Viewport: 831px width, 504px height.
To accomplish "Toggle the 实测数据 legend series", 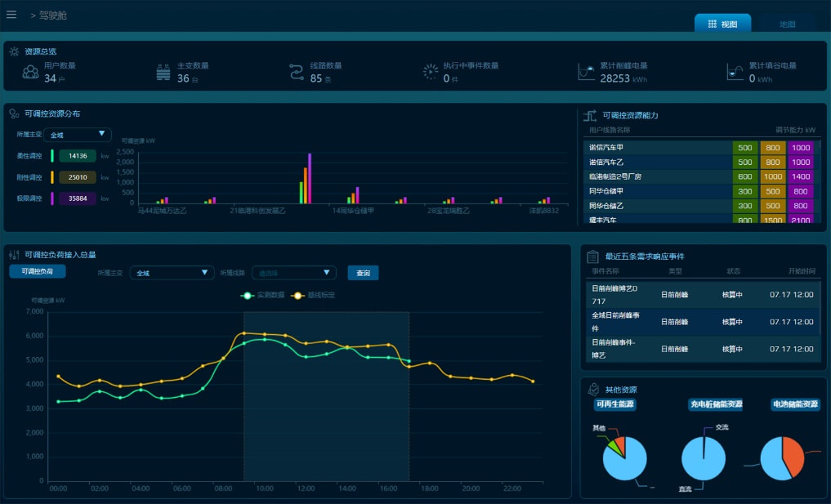I will coord(263,295).
